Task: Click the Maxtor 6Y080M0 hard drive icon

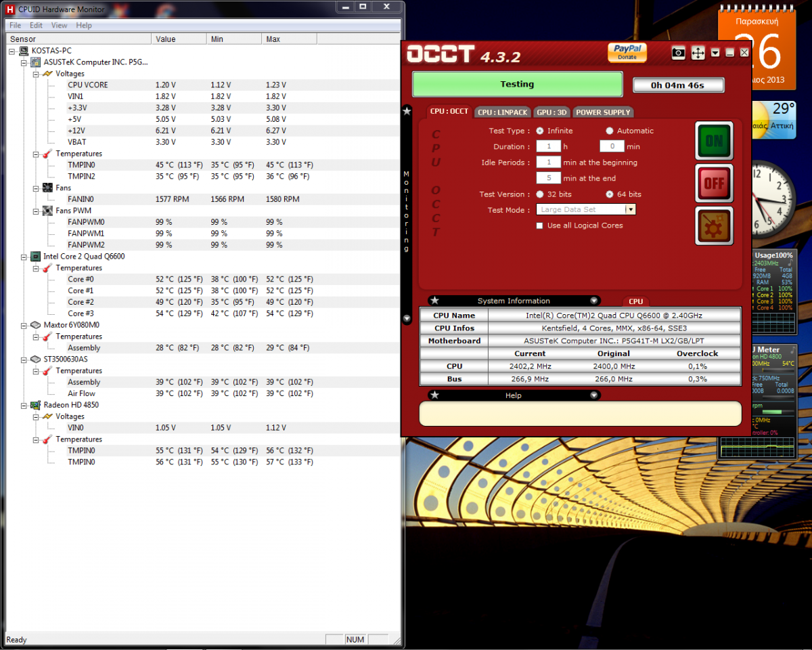Action: [x=36, y=325]
